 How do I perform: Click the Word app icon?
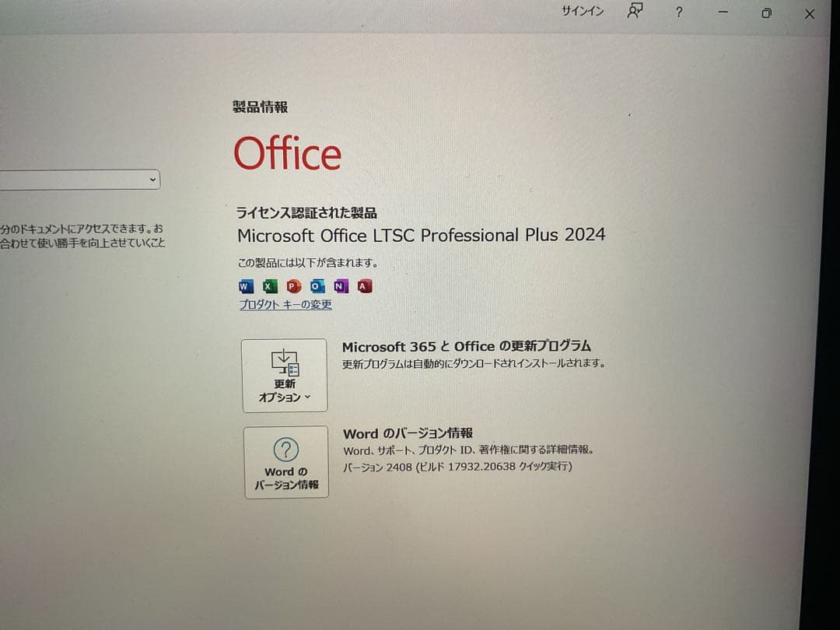coord(245,286)
